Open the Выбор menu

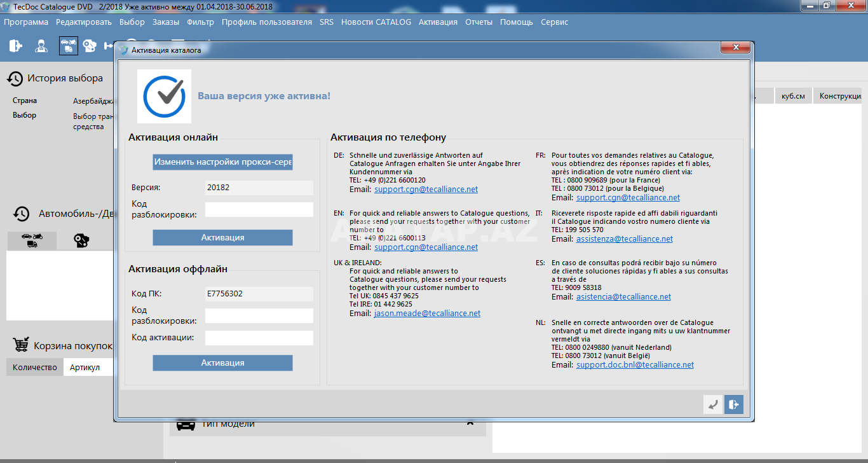pyautogui.click(x=132, y=22)
